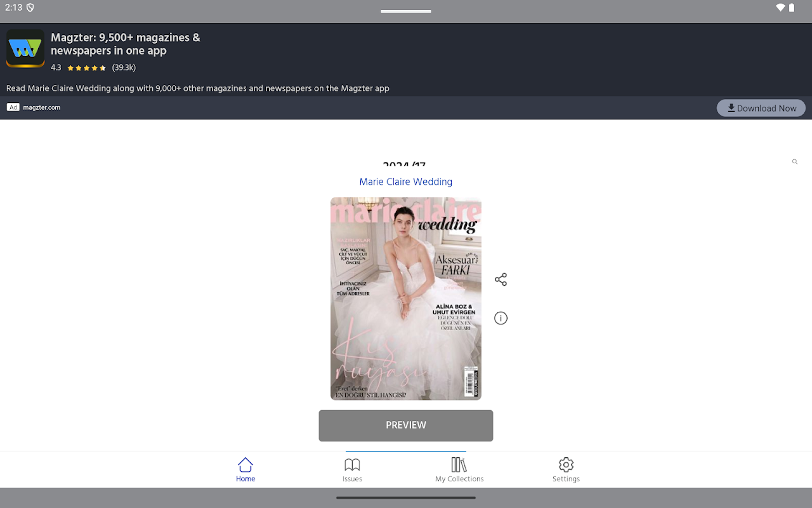
Task: Click the 2:13 clock in status bar
Action: pyautogui.click(x=13, y=8)
